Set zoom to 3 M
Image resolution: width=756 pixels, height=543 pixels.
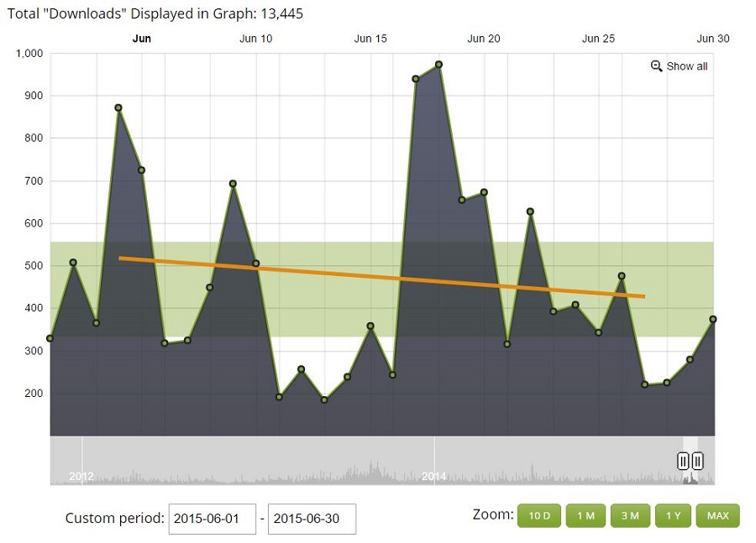630,515
